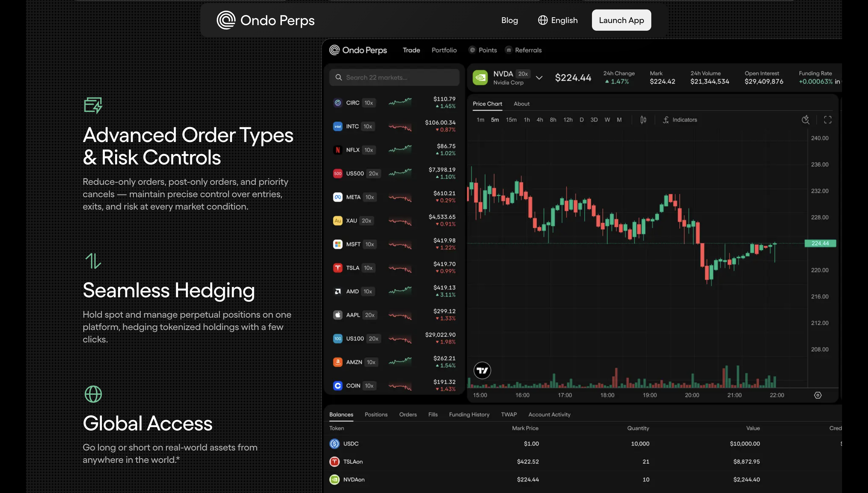Open the Orders tab
Image resolution: width=868 pixels, height=493 pixels.
(x=408, y=414)
